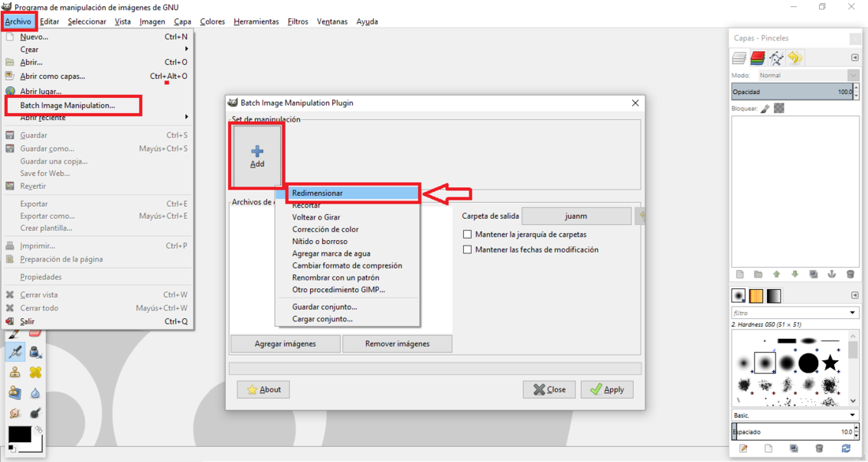Open the brush filtro dropdown

pyautogui.click(x=852, y=313)
